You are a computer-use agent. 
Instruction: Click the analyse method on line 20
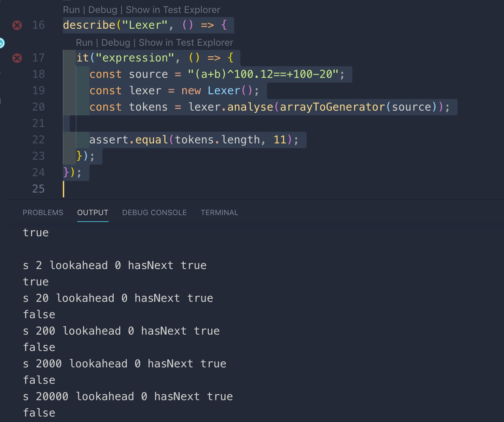(x=250, y=107)
